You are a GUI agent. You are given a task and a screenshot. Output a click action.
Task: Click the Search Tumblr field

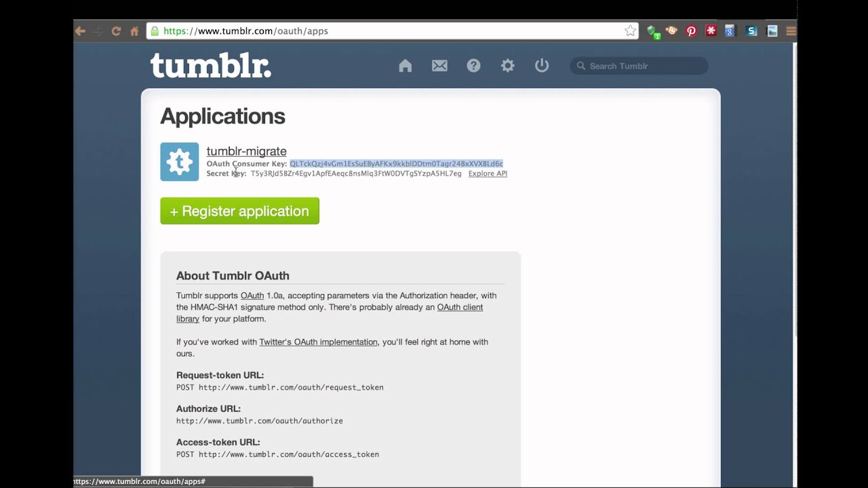[639, 66]
